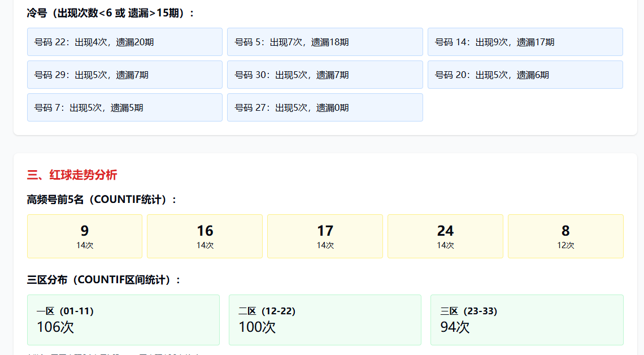Click the 号码 22 cold number card
Screen dimensions: 644x355
[124, 42]
